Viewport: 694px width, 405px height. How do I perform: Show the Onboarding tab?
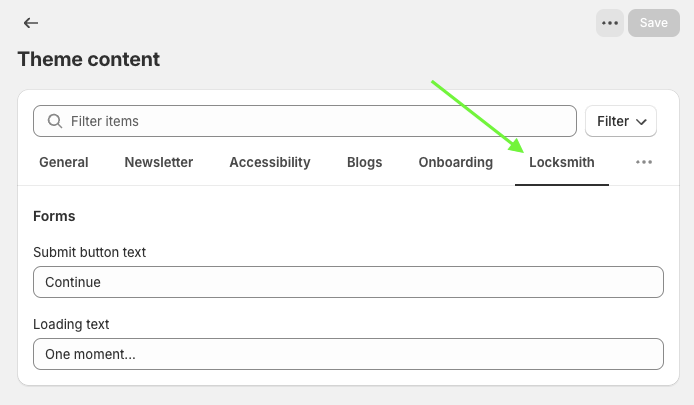pyautogui.click(x=456, y=162)
